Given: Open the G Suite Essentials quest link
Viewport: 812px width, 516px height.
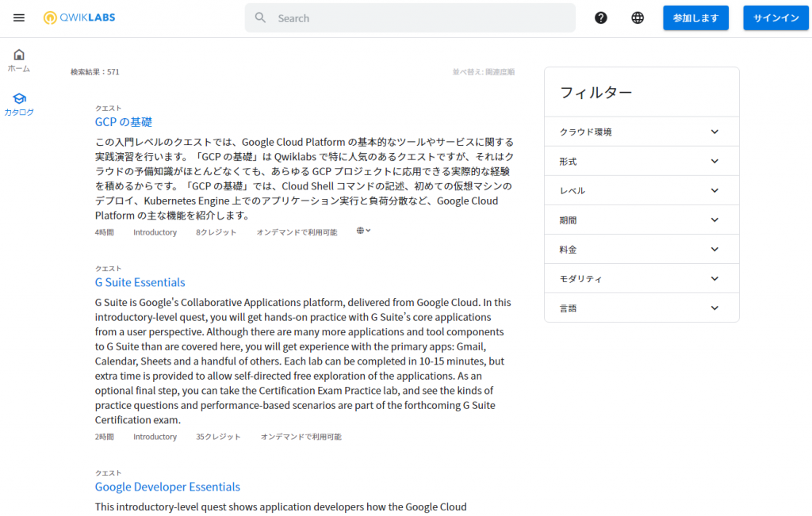Looking at the screenshot, I should pos(140,282).
